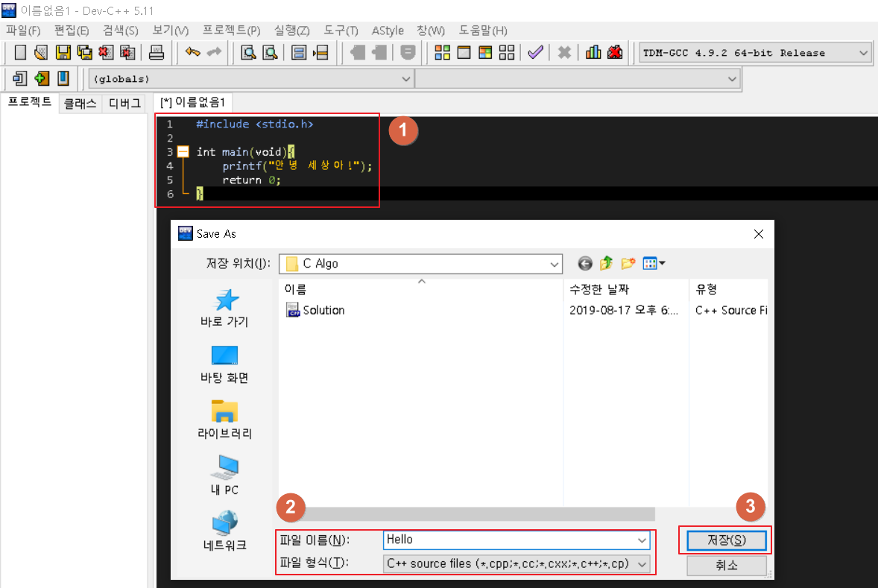This screenshot has height=588, width=878.
Task: Select the Solution file in the list
Action: pos(315,310)
